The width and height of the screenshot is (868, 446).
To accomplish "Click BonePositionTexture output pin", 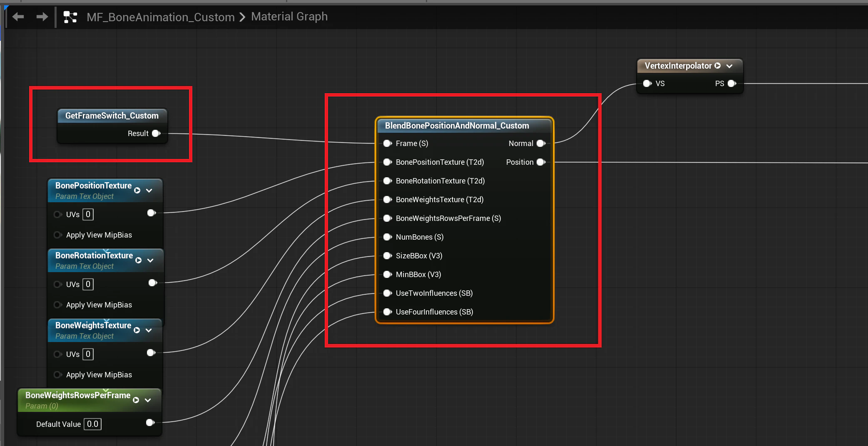I will click(x=152, y=213).
